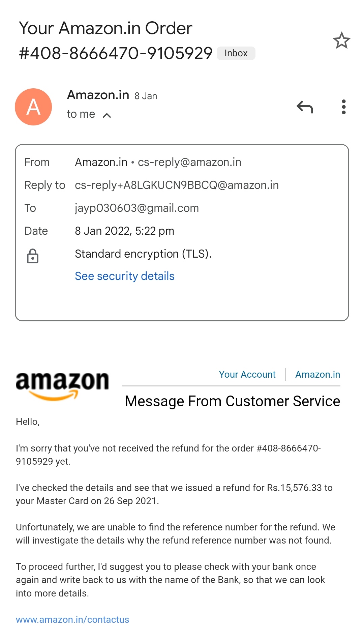Tap the Amazon logo image
Viewport: 364px width, 640px height.
[x=62, y=386]
